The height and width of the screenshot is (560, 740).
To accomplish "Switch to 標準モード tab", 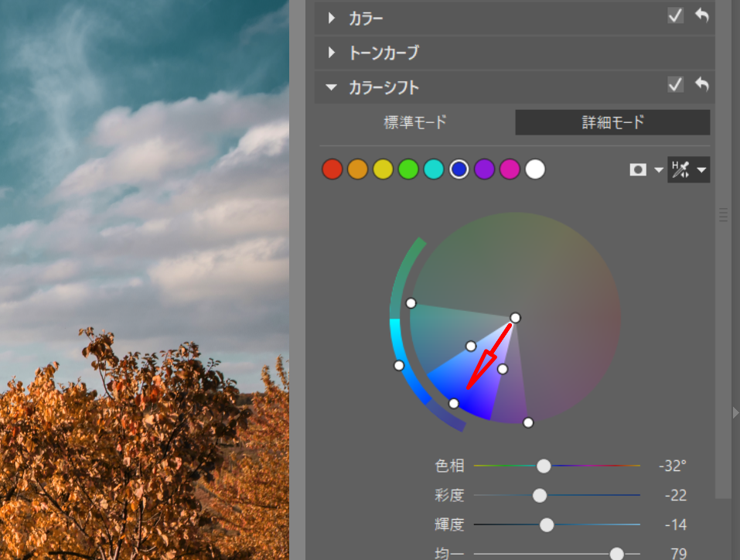I will [415, 122].
